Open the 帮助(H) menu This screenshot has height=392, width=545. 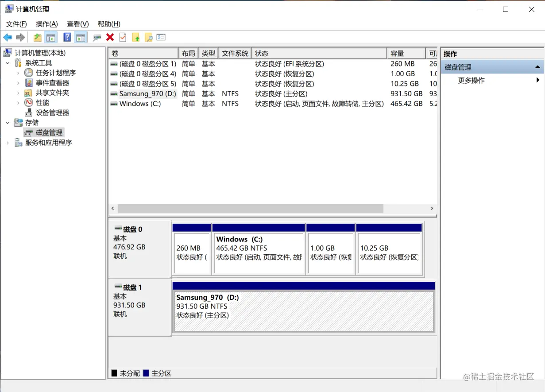click(109, 24)
